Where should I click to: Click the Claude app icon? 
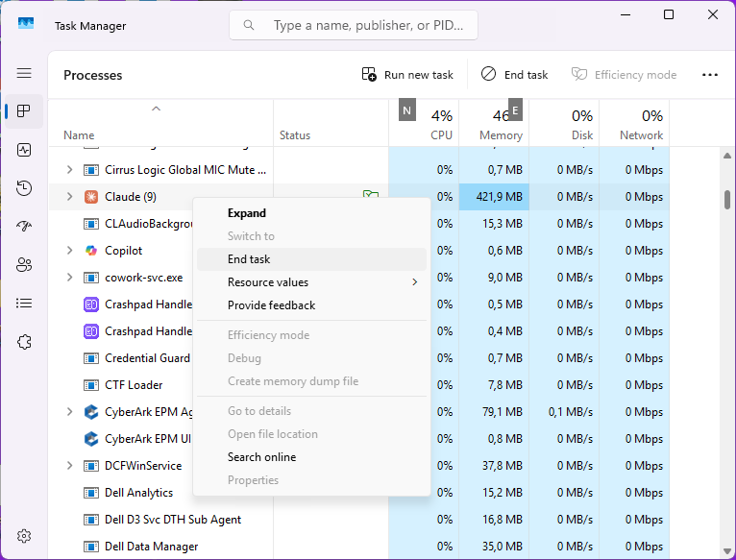tap(91, 197)
